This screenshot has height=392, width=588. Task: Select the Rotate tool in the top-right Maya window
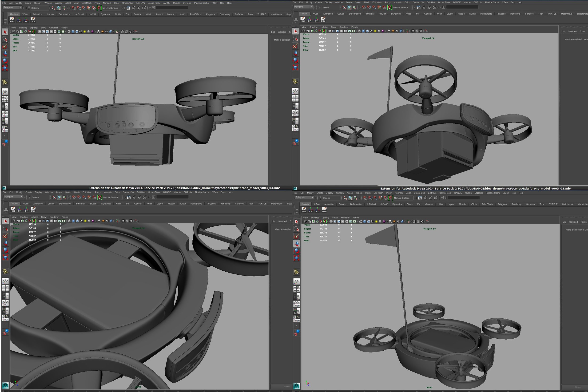[295, 60]
